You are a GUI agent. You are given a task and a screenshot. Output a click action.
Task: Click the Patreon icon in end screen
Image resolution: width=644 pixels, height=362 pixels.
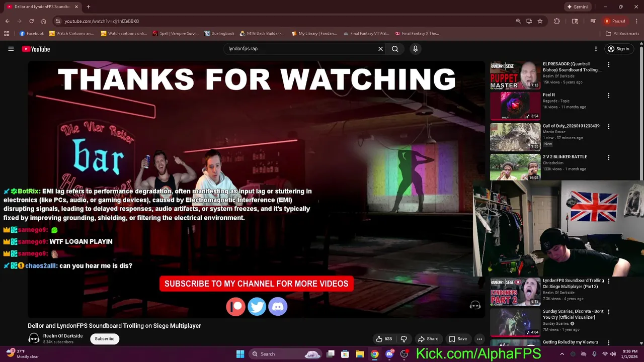235,306
